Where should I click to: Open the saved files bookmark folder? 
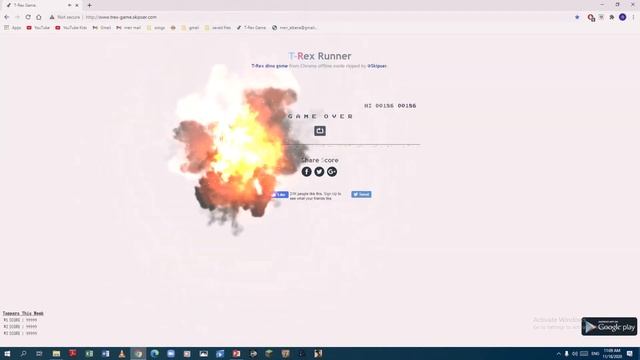click(218, 28)
